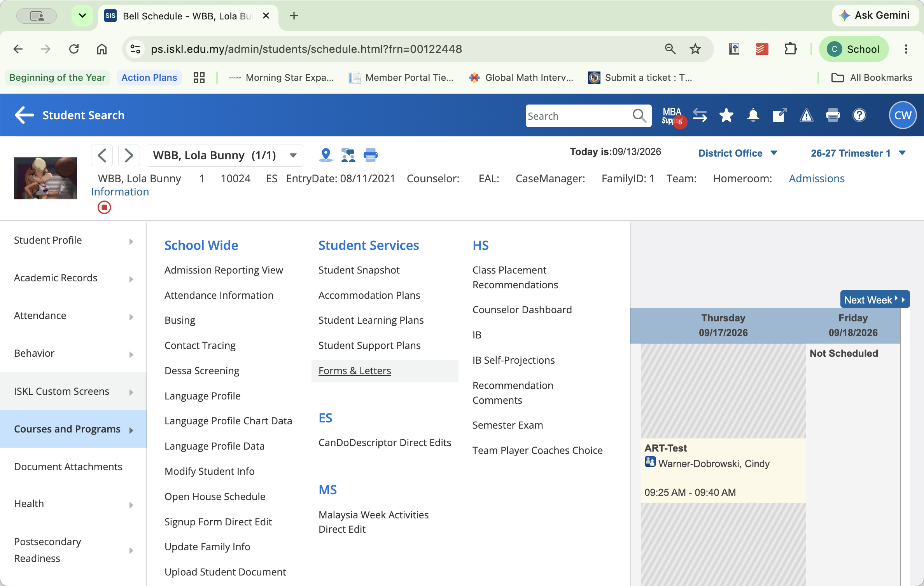This screenshot has height=586, width=924.
Task: Open the notifications bell
Action: click(x=753, y=115)
